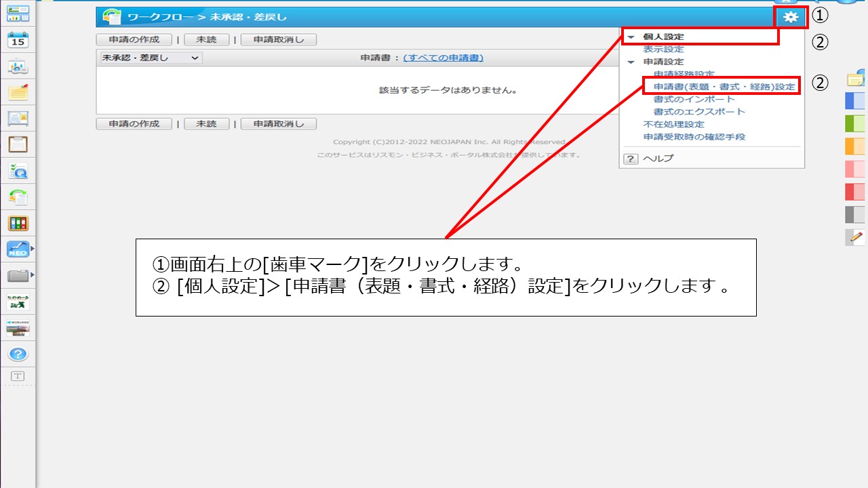868x488 pixels.
Task: Choose 書式のインポート
Action: click(694, 100)
